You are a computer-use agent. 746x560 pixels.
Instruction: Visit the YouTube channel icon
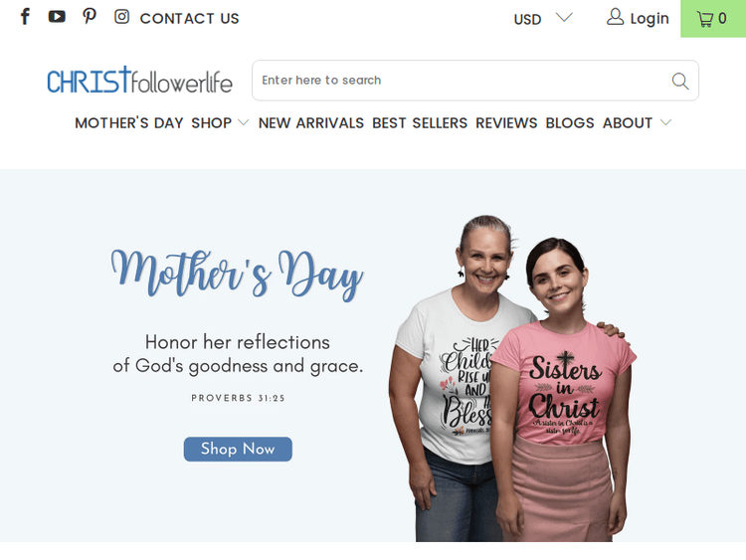(57, 17)
